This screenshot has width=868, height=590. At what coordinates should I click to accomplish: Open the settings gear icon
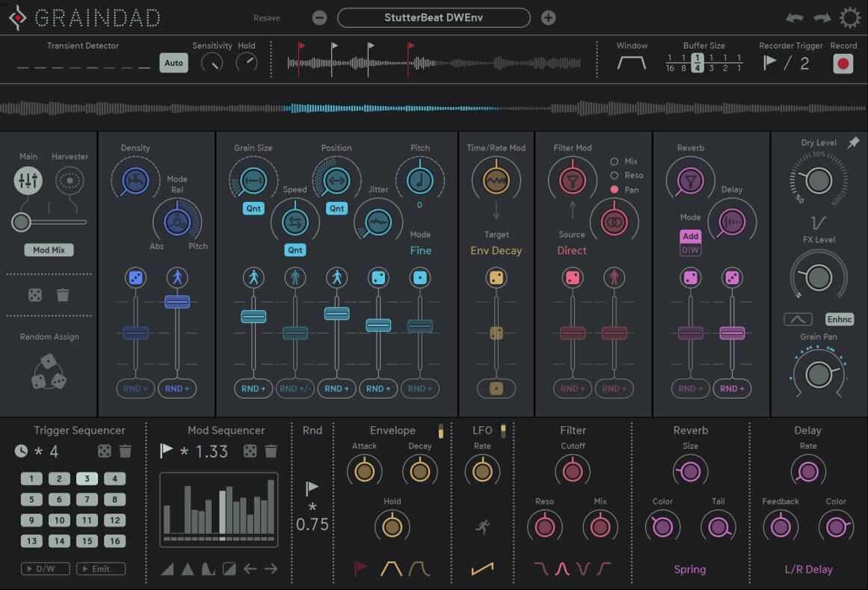coord(849,18)
